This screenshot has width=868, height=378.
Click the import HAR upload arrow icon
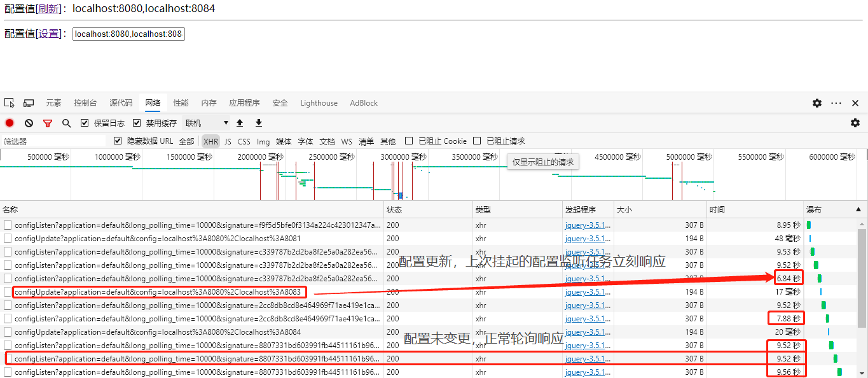click(240, 123)
